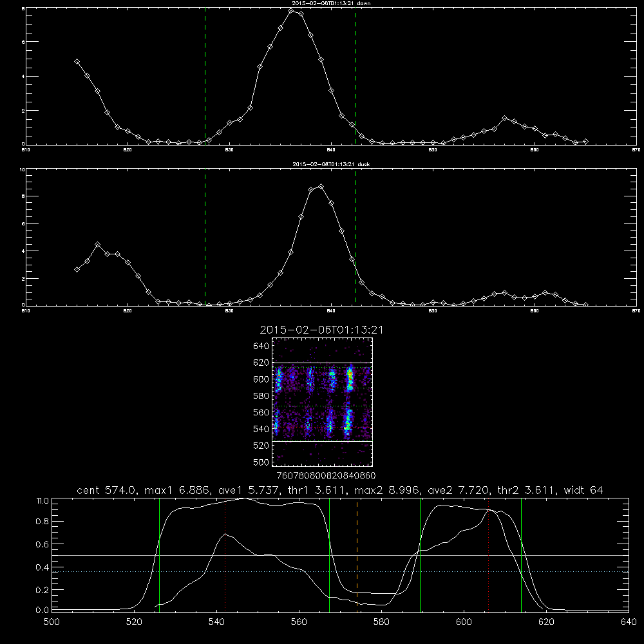Click the green vertical line near 567 in the bottom plot
Image resolution: width=644 pixels, height=644 pixels.
pyautogui.click(x=329, y=554)
